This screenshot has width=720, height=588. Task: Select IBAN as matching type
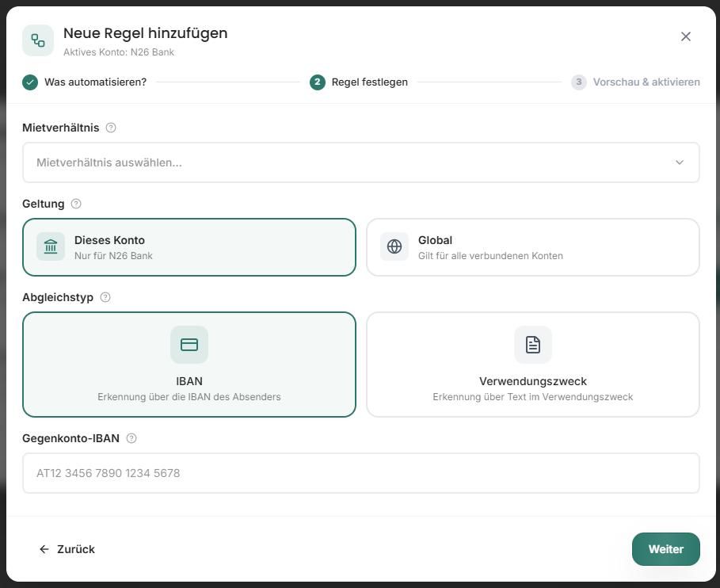189,365
